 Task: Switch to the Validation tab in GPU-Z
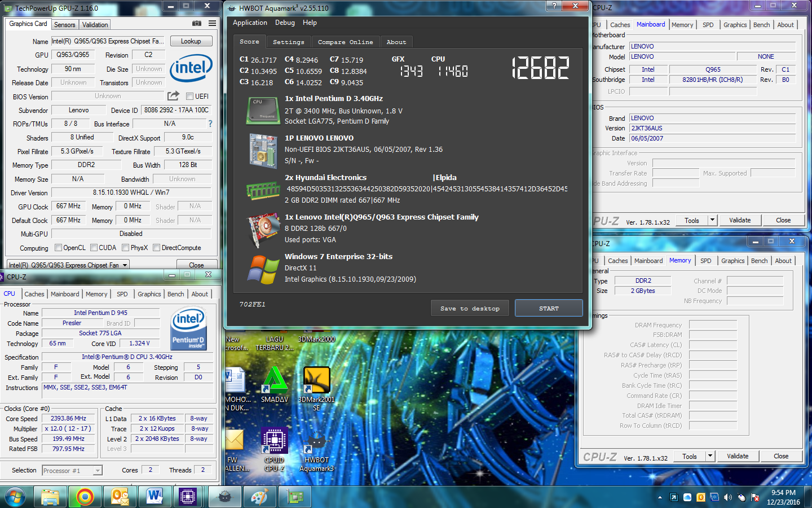point(95,24)
